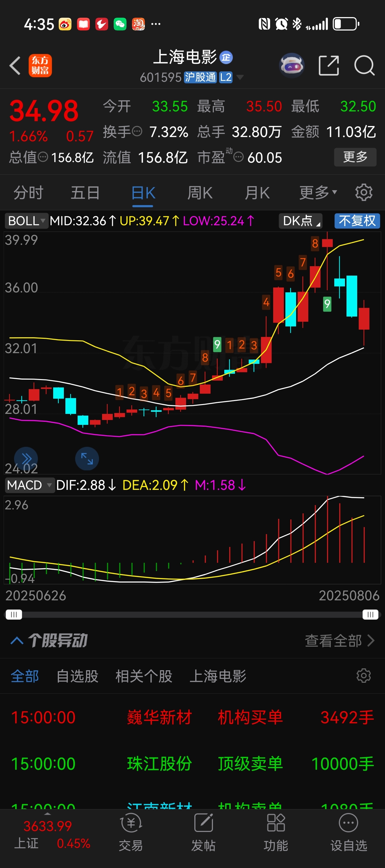
Task: Tap the battery indicator in status bar
Action: [x=346, y=24]
